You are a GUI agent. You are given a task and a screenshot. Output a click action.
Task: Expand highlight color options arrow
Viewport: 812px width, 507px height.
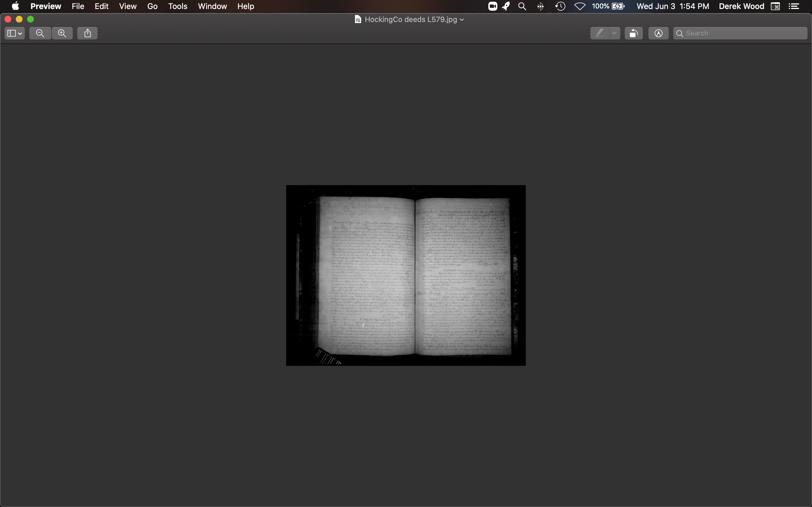[x=614, y=33]
